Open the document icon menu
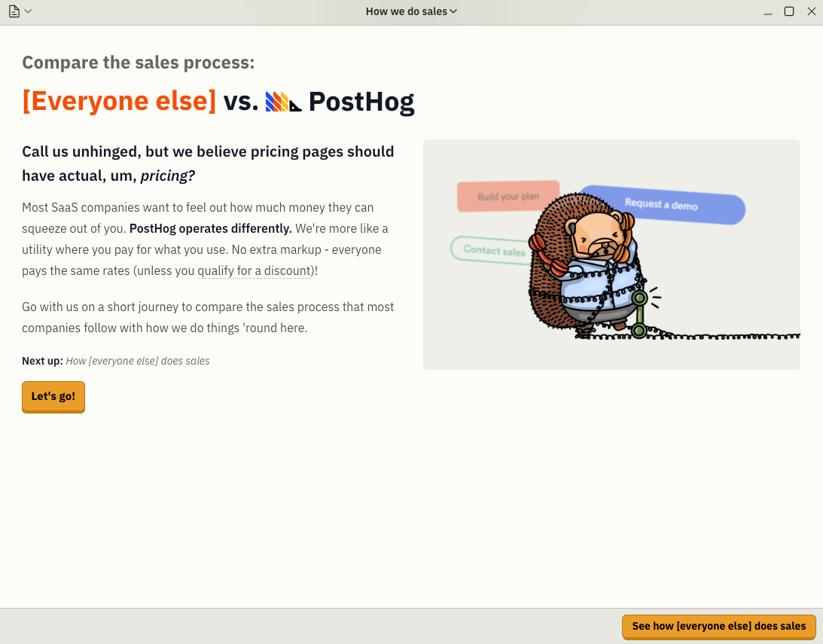This screenshot has height=644, width=823. coord(15,11)
